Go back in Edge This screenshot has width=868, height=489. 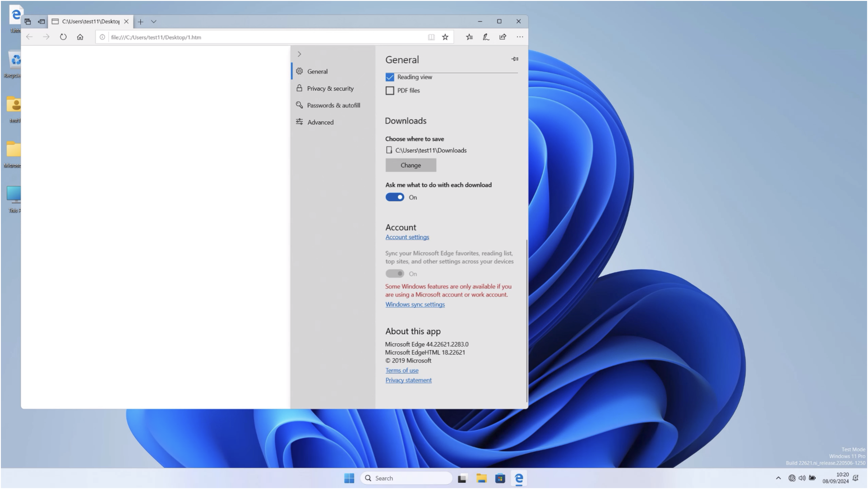click(x=29, y=37)
